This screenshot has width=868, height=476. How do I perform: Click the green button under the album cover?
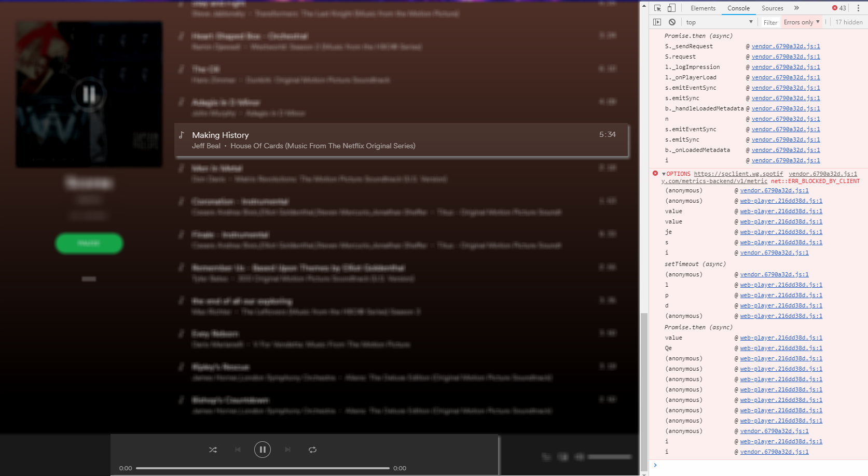[89, 243]
